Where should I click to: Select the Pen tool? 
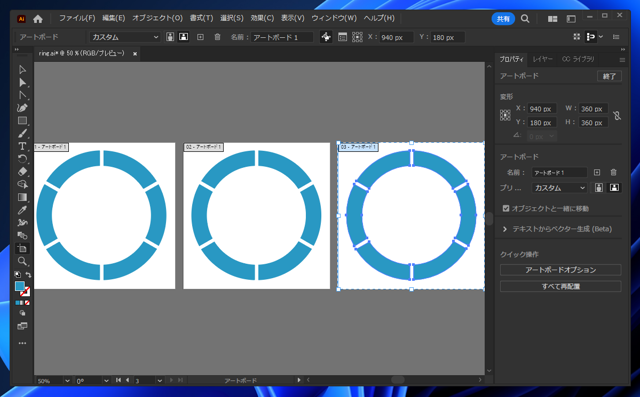click(x=22, y=108)
